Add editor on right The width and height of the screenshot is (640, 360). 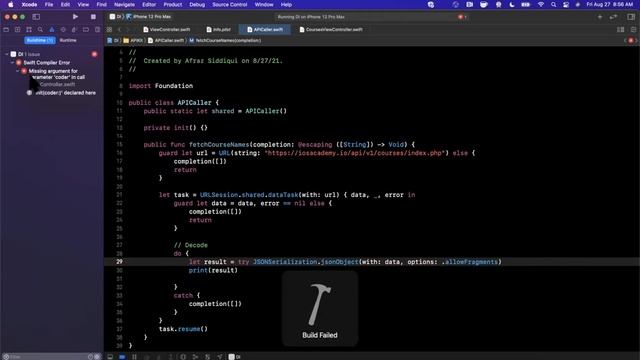(633, 29)
